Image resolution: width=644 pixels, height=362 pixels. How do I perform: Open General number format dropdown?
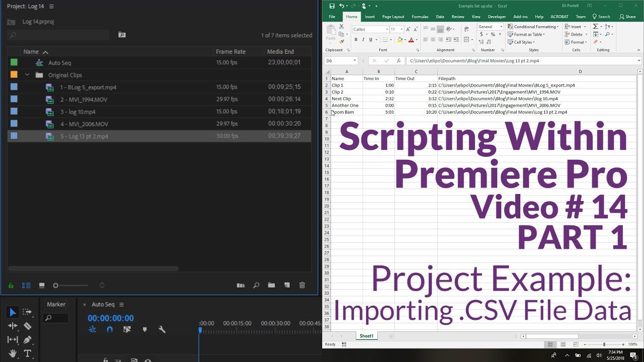tap(501, 27)
